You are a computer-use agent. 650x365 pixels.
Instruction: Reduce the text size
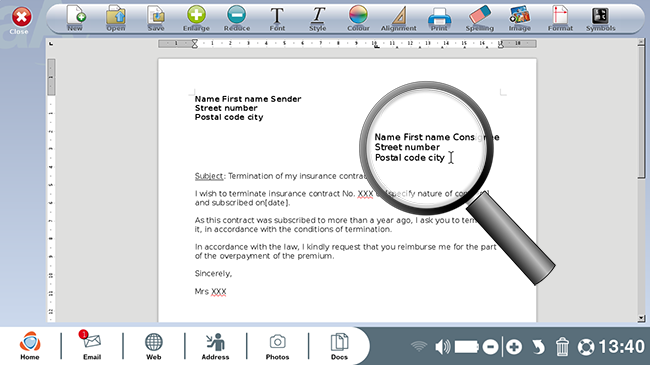point(237,19)
